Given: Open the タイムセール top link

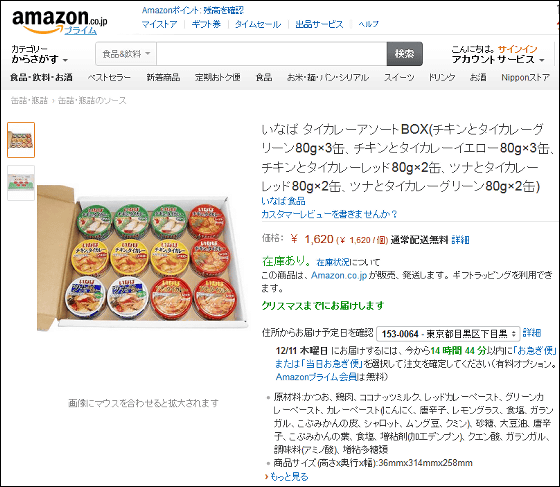Looking at the screenshot, I should [258, 24].
